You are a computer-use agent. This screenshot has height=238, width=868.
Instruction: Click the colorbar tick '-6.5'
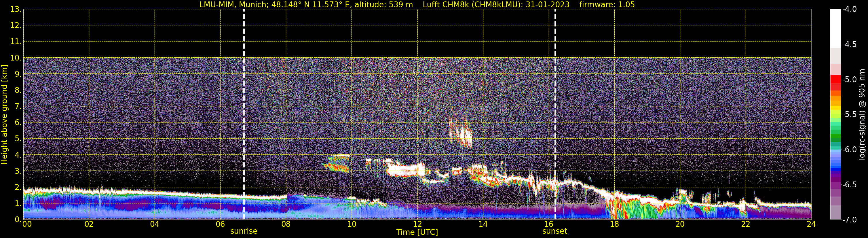tap(849, 184)
